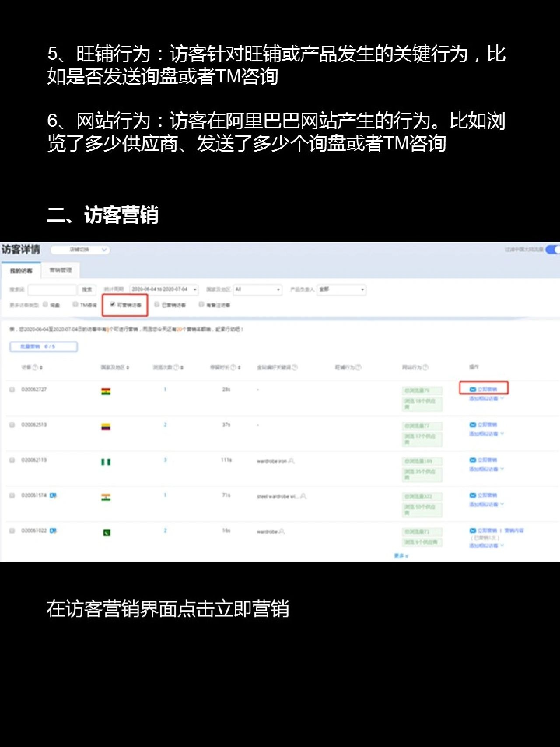The height and width of the screenshot is (747, 560).
Task: Click 立即营销 chat icon in row 020061022
Action: 472,530
